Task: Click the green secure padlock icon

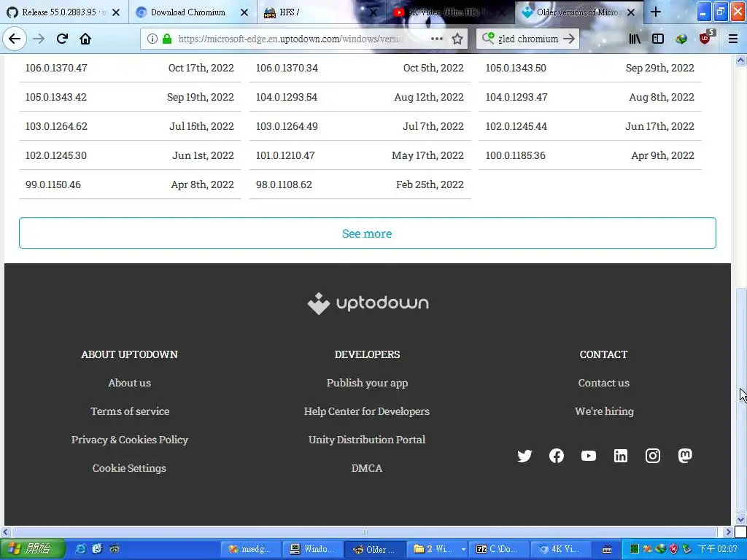Action: click(x=167, y=39)
